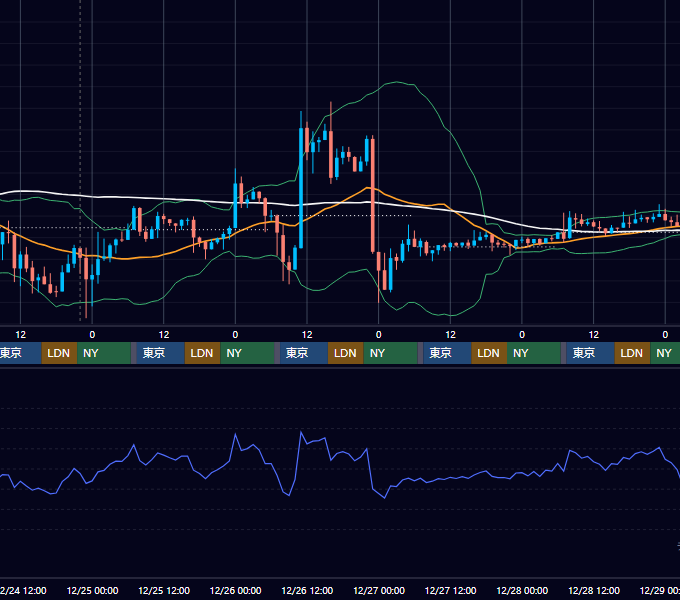Viewport: 680px width, 600px height.
Task: Select the NY session block on 12/25
Action: tap(247, 353)
